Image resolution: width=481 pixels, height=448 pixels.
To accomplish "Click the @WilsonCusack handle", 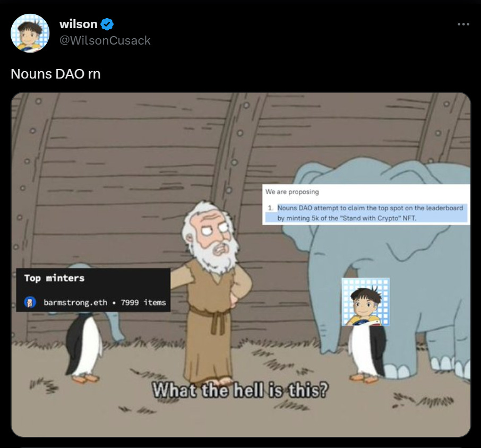I will pos(105,40).
